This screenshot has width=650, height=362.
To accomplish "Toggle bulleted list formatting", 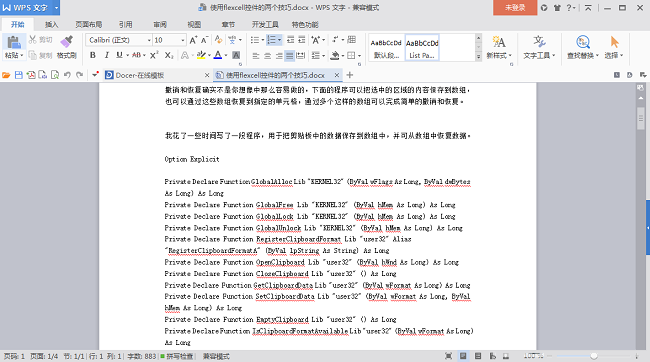I will (255, 40).
